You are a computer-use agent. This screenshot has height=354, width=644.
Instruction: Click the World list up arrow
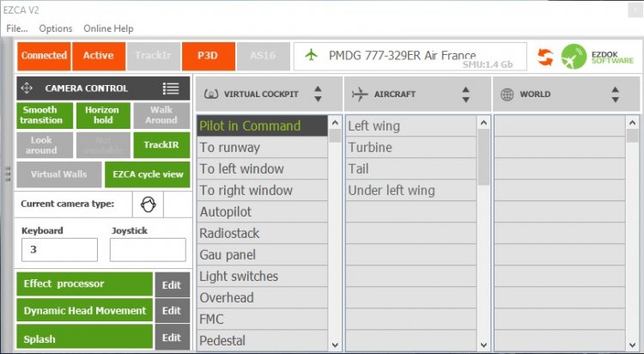pyautogui.click(x=632, y=123)
